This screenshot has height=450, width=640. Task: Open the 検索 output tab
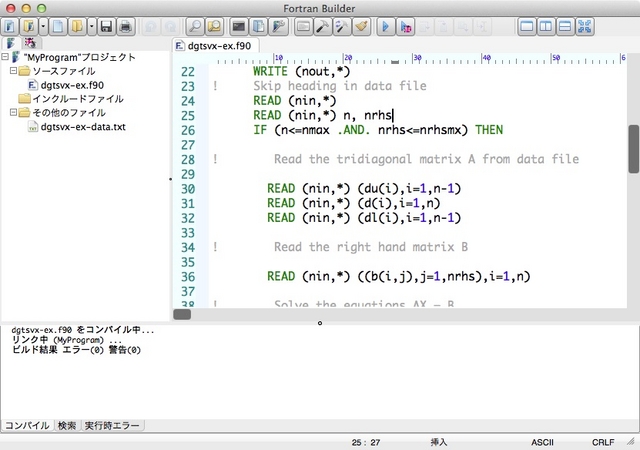[67, 425]
